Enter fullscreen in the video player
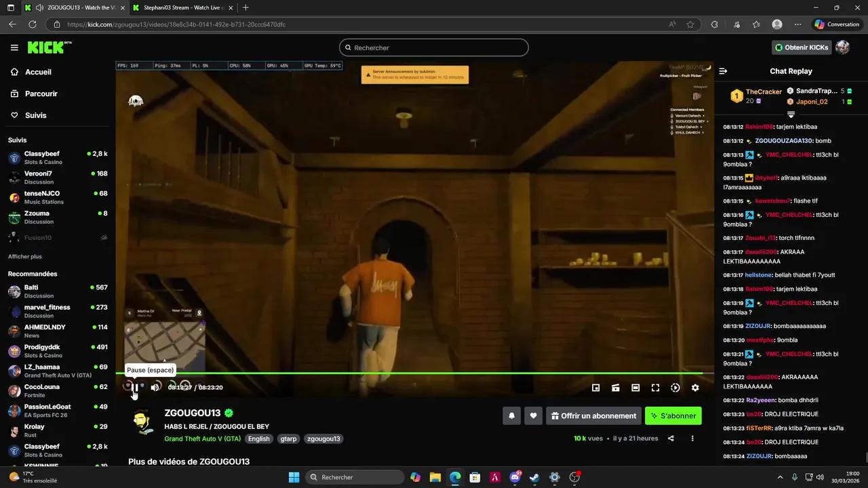 coord(655,388)
